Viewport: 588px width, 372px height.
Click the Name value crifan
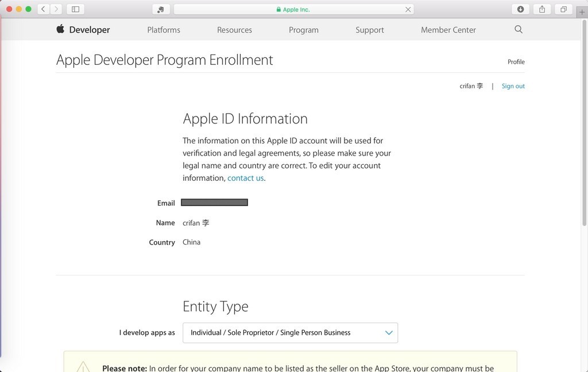[196, 223]
